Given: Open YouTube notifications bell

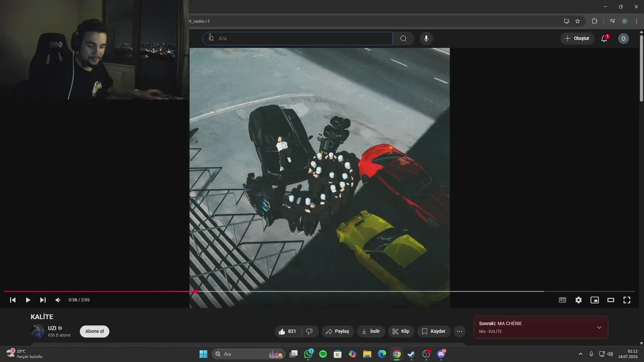Looking at the screenshot, I should (604, 39).
